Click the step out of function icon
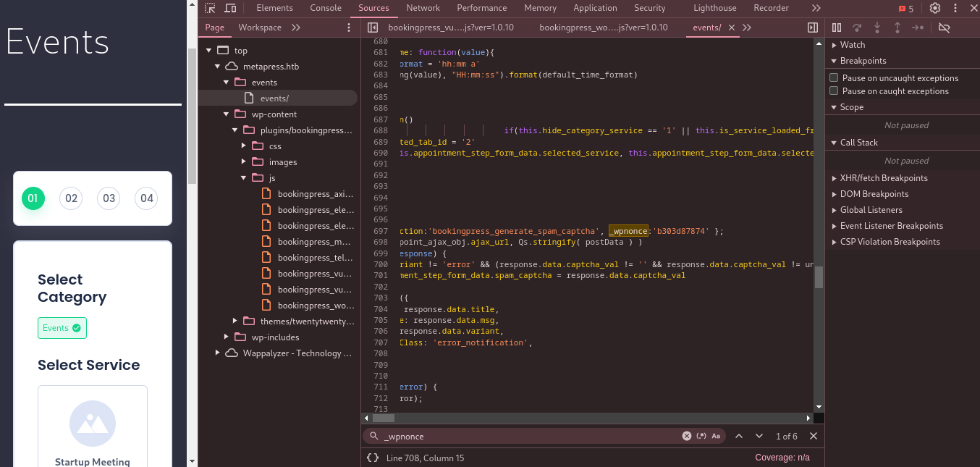The image size is (980, 467). click(897, 28)
